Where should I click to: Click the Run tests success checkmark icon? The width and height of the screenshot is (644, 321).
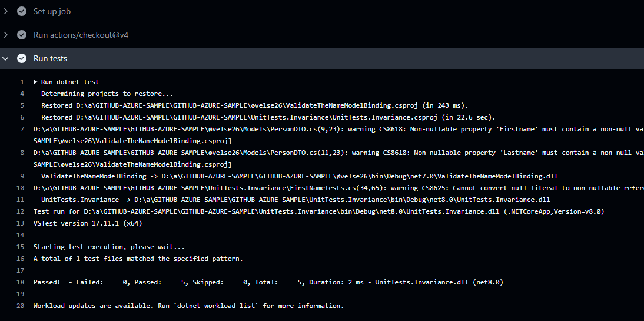point(22,58)
